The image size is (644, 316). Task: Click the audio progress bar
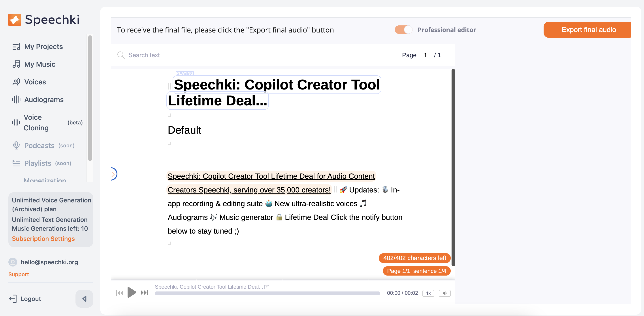[267, 293]
